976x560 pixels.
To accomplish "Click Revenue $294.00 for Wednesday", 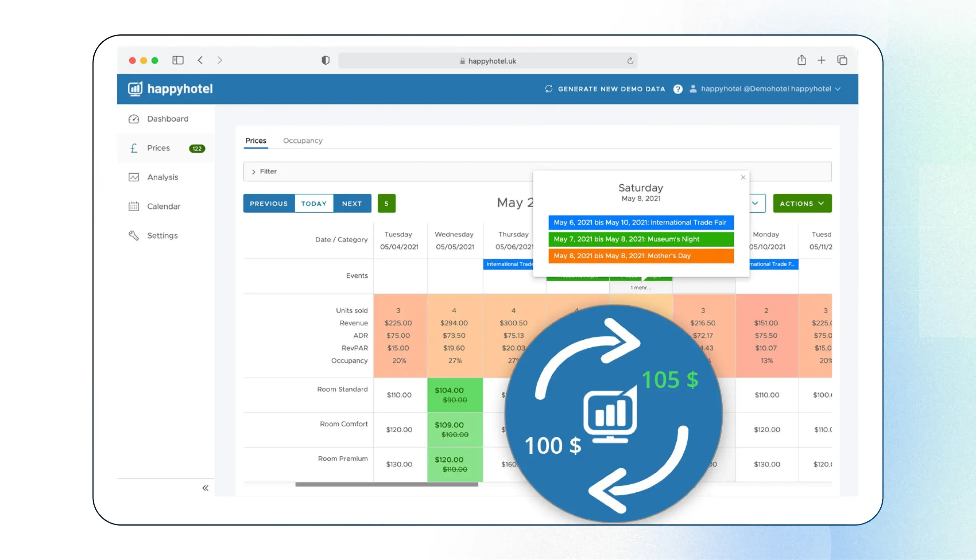I will point(454,323).
